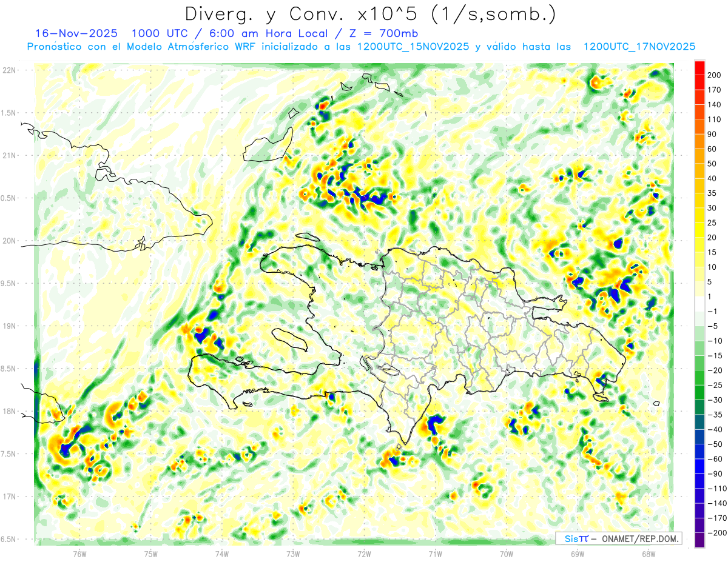Click the "8.5N" latitude label
The width and height of the screenshot is (728, 562).
[9, 369]
